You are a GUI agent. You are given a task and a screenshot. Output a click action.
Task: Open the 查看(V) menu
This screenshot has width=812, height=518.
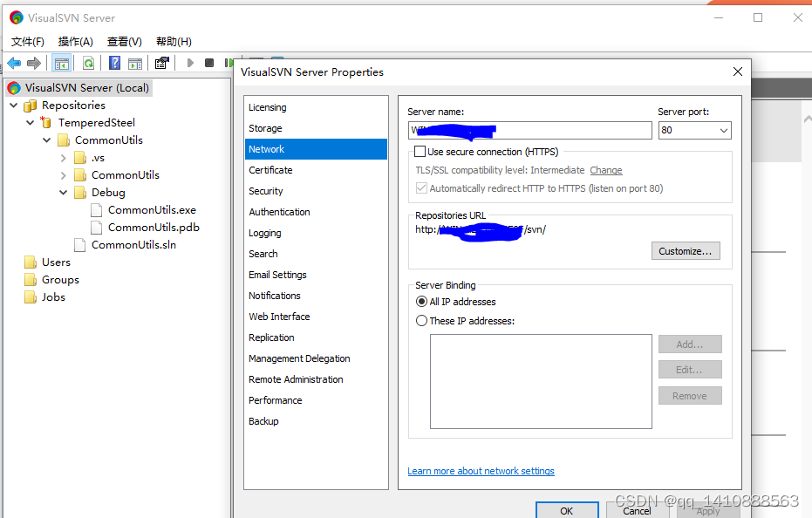click(x=124, y=42)
